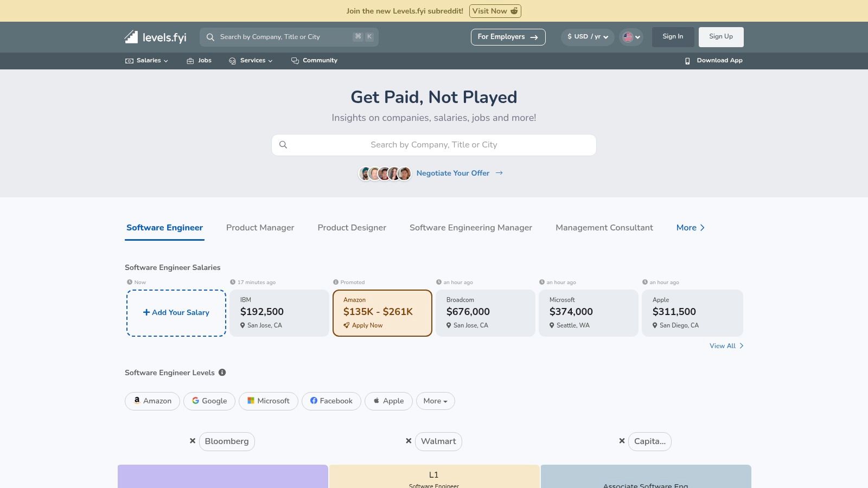Click the Community chat icon
The height and width of the screenshot is (488, 868).
pos(295,61)
